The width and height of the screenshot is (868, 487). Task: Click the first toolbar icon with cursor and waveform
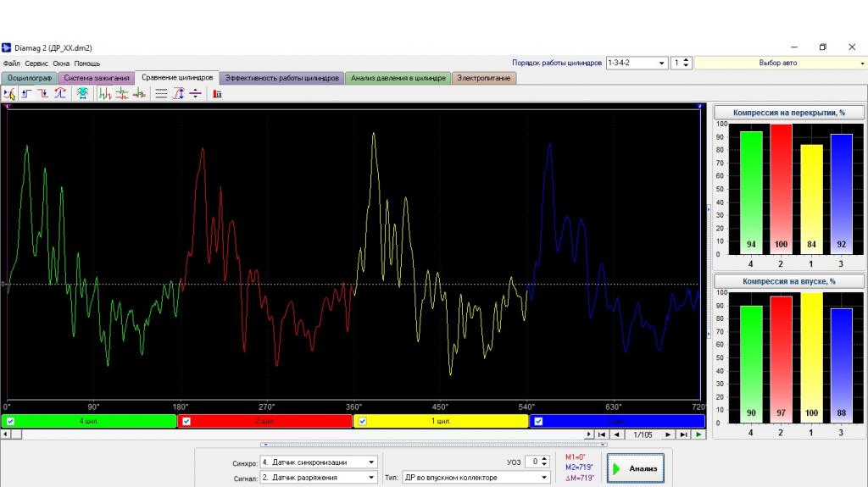coord(9,93)
